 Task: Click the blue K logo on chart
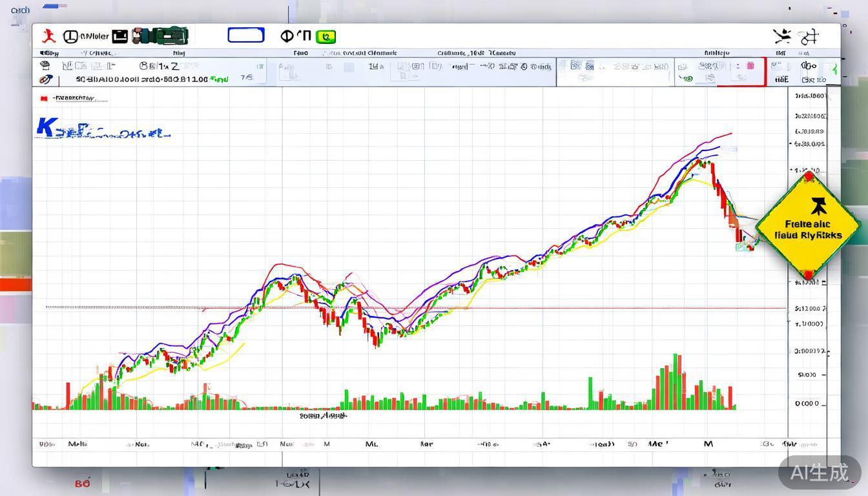(45, 127)
